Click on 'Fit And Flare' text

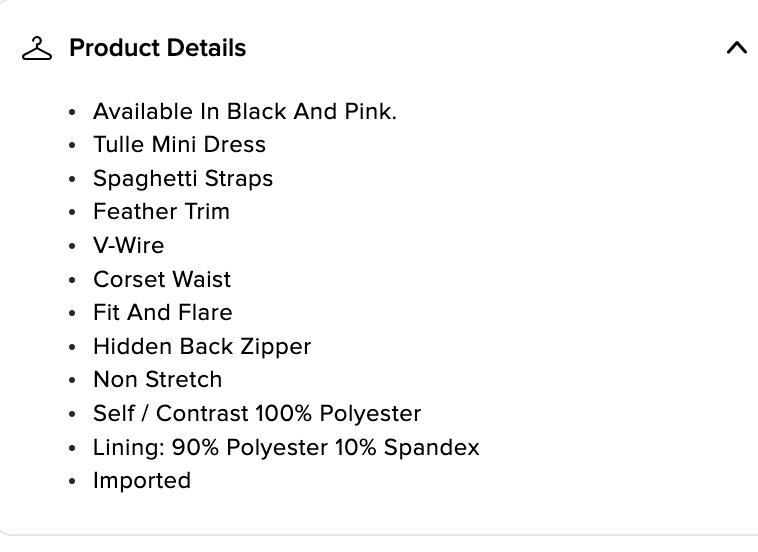162,313
